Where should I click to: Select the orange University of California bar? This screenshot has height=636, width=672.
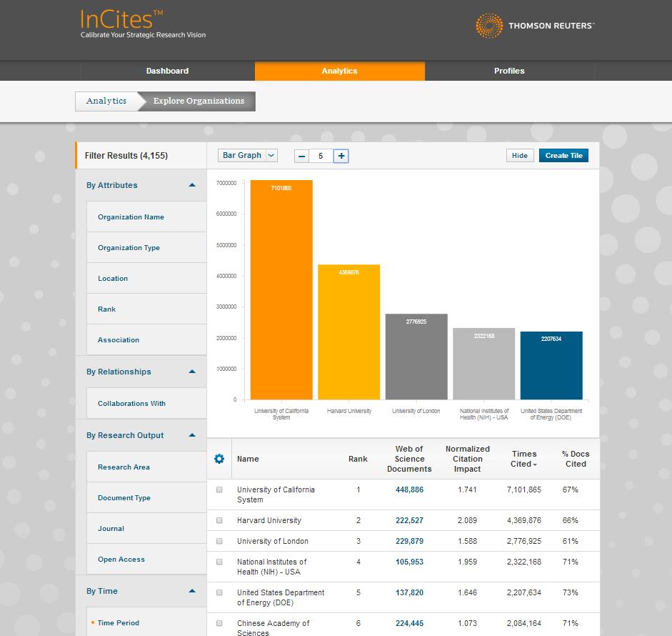click(281, 290)
